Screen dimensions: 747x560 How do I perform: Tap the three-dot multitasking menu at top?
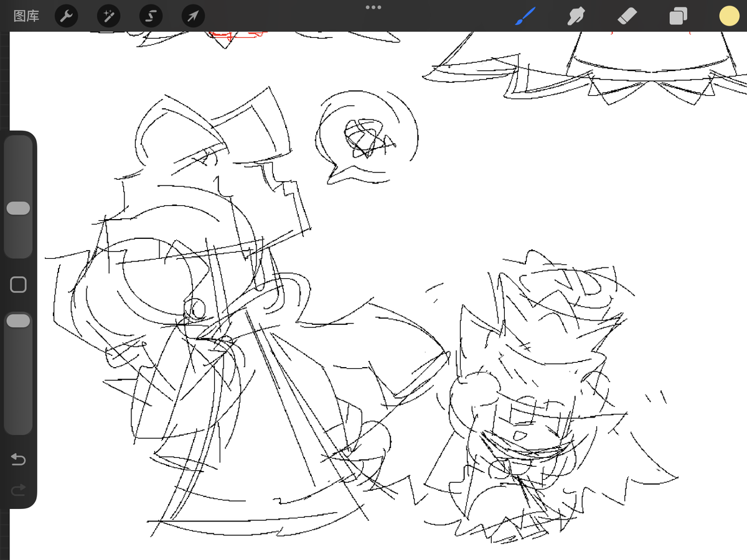tap(374, 7)
